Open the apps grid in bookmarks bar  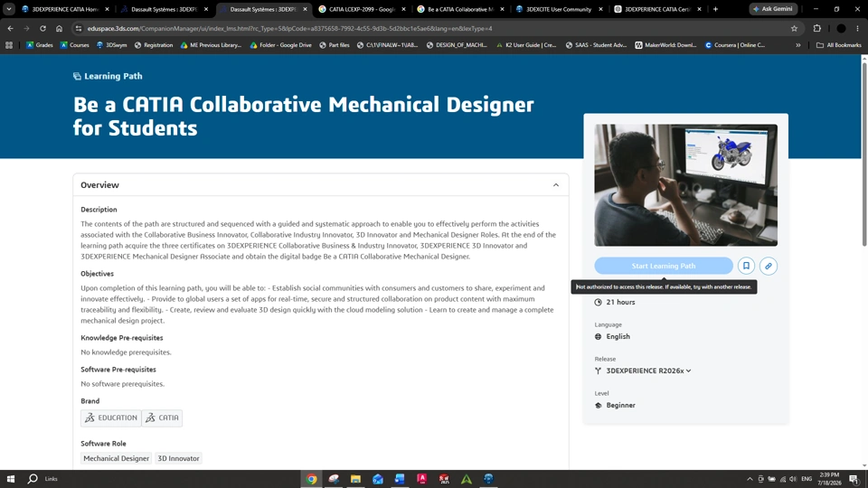click(x=9, y=45)
